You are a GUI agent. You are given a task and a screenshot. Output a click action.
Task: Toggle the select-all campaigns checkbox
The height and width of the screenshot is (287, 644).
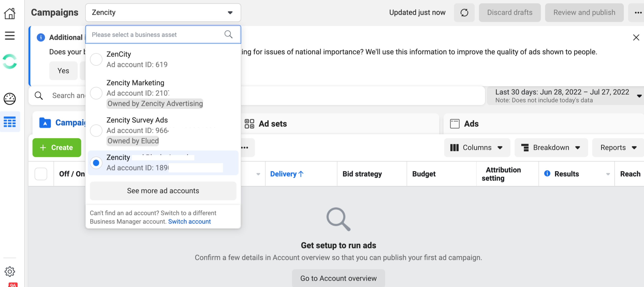[x=41, y=174]
